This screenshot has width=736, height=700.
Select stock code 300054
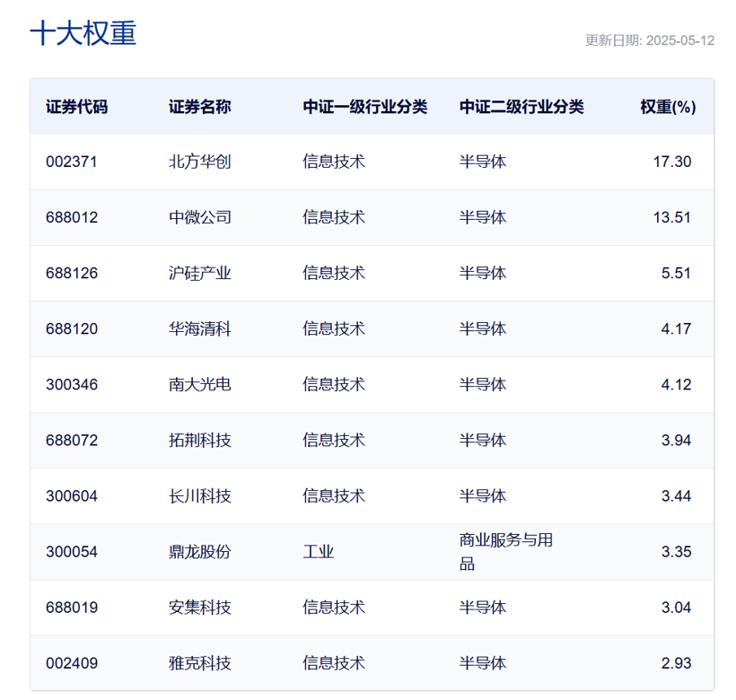coord(71,552)
